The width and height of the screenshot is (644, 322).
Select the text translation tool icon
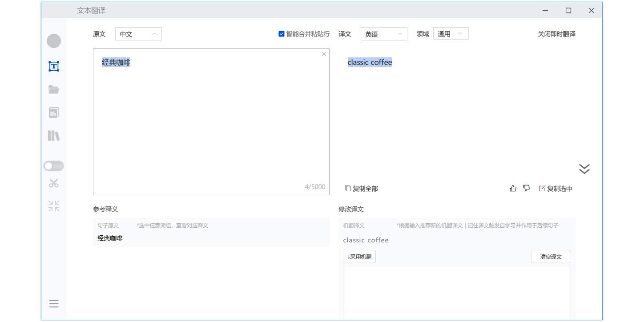coord(54,66)
